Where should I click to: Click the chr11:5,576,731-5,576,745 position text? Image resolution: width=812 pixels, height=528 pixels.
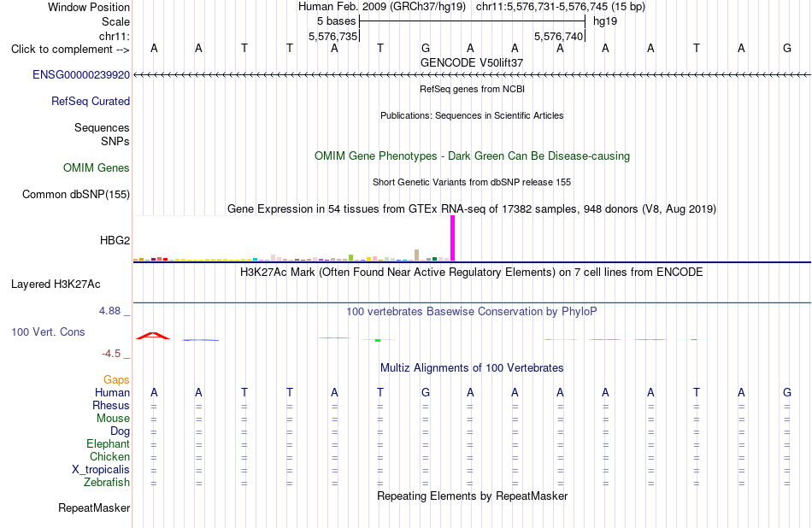click(x=561, y=7)
